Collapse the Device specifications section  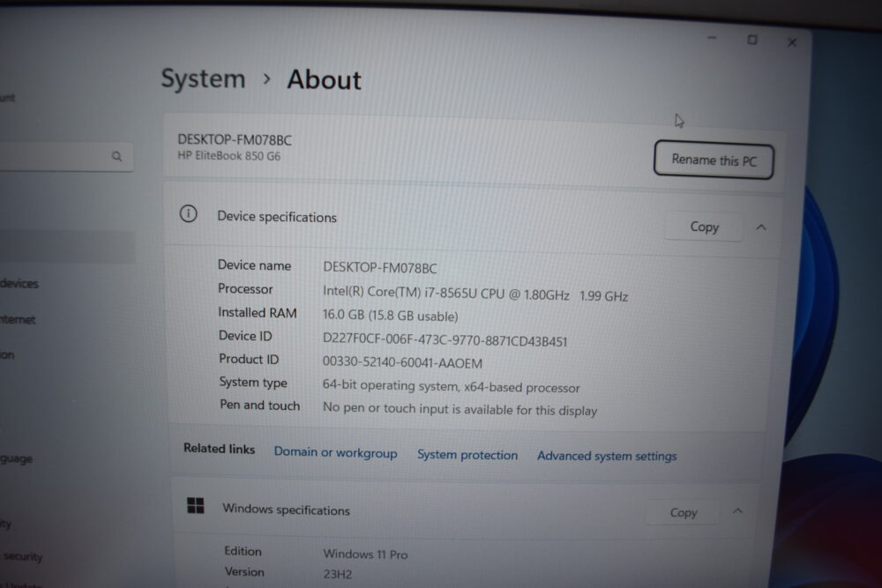tap(761, 227)
